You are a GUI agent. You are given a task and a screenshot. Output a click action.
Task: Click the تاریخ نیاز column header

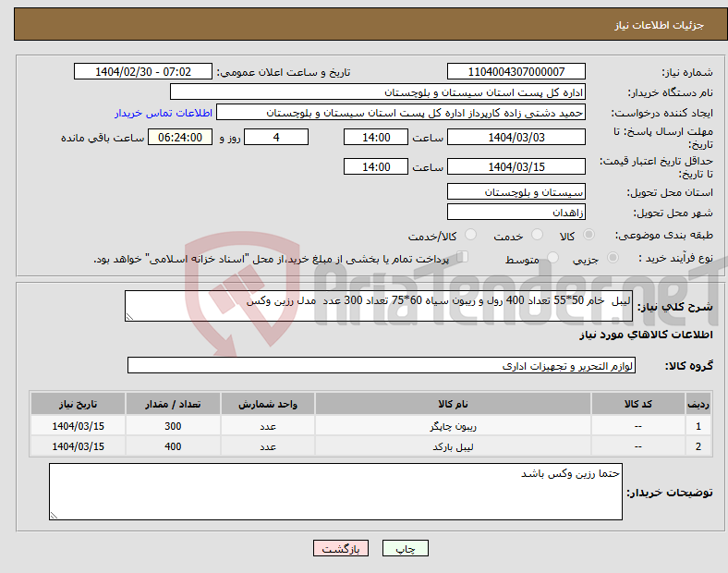click(78, 404)
